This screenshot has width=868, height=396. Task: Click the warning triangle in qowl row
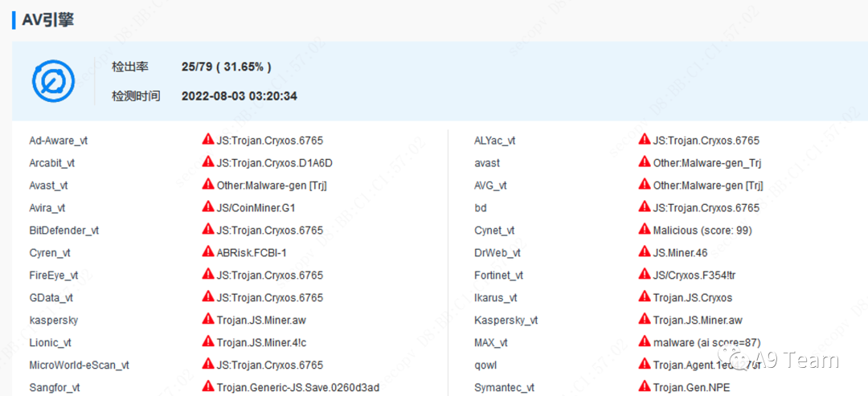[x=645, y=364]
